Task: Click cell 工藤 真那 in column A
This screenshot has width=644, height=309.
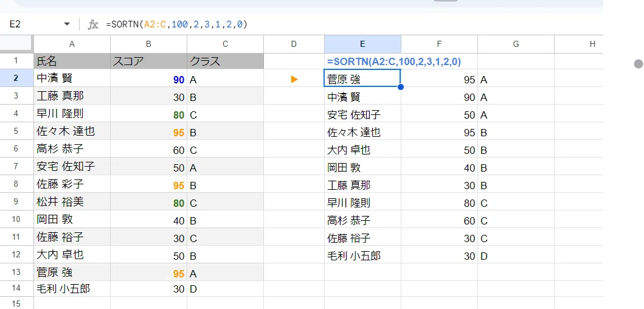Action: pyautogui.click(x=72, y=95)
